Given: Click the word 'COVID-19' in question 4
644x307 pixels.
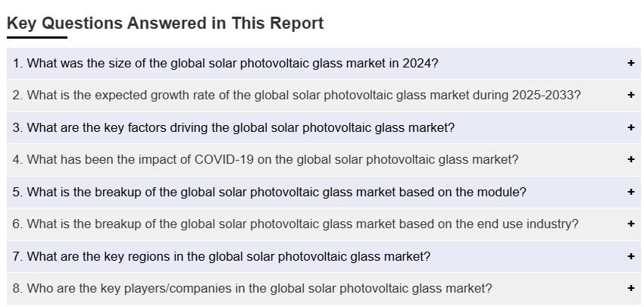Looking at the screenshot, I should [x=227, y=160].
